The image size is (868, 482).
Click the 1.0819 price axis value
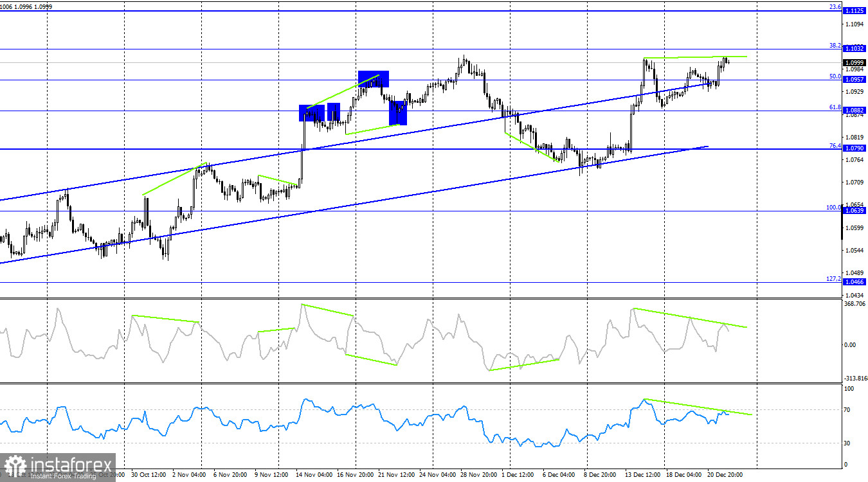click(x=856, y=137)
